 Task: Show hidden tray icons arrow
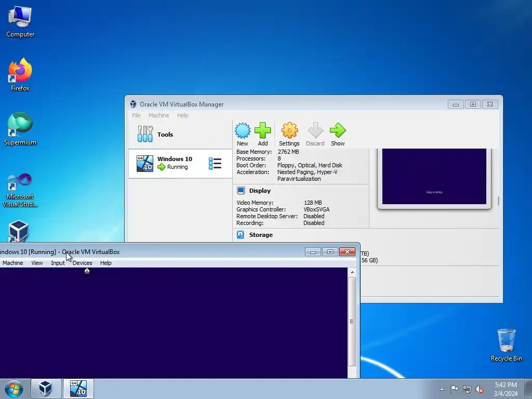click(442, 389)
